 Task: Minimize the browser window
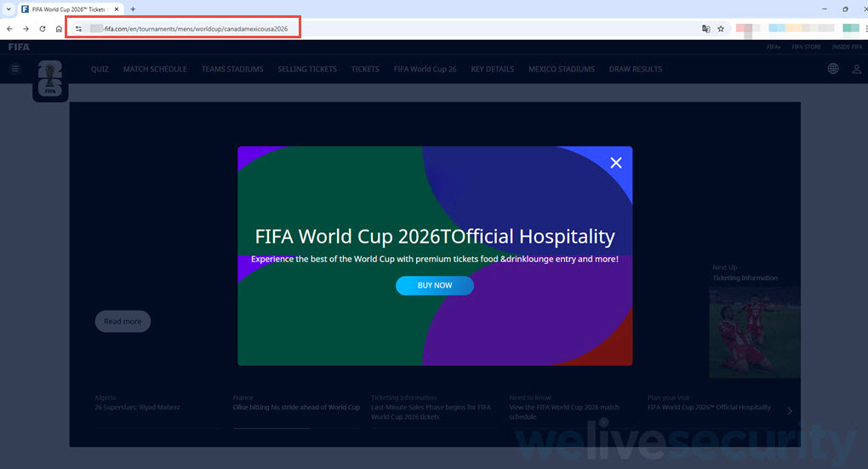point(825,9)
